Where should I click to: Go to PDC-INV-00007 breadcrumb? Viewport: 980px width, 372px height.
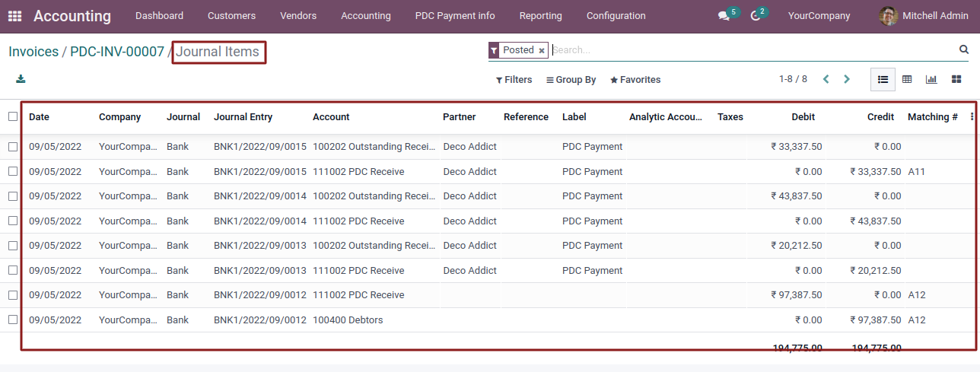[x=117, y=52]
